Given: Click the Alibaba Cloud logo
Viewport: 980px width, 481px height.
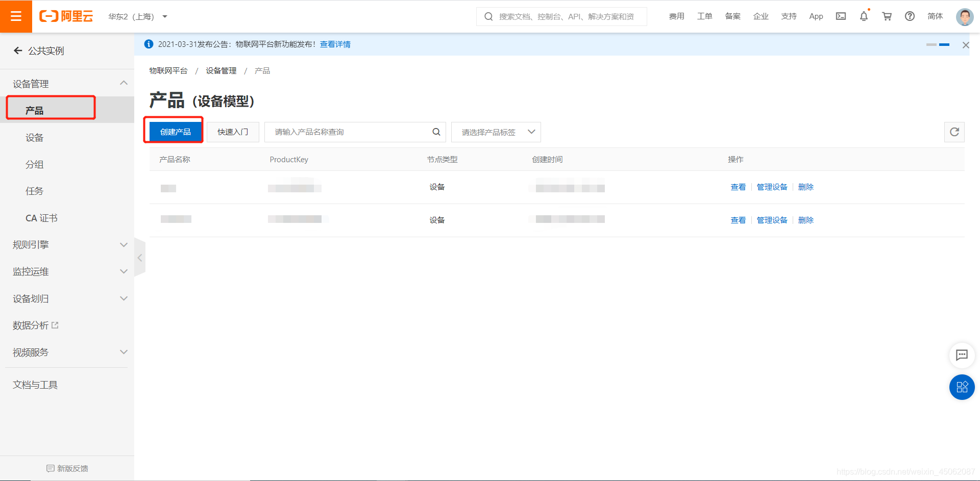Looking at the screenshot, I should click(x=66, y=16).
